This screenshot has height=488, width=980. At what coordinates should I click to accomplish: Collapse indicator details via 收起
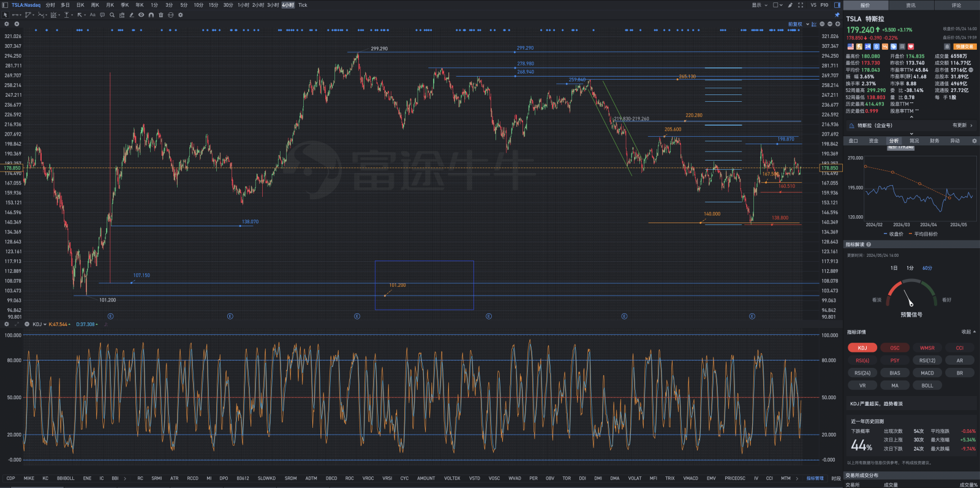coord(968,332)
